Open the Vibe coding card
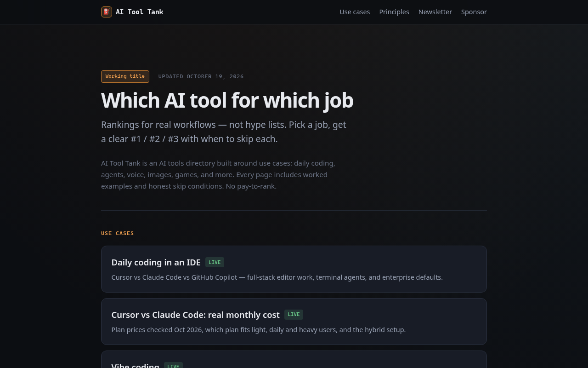This screenshot has height=368, width=588. (x=294, y=360)
